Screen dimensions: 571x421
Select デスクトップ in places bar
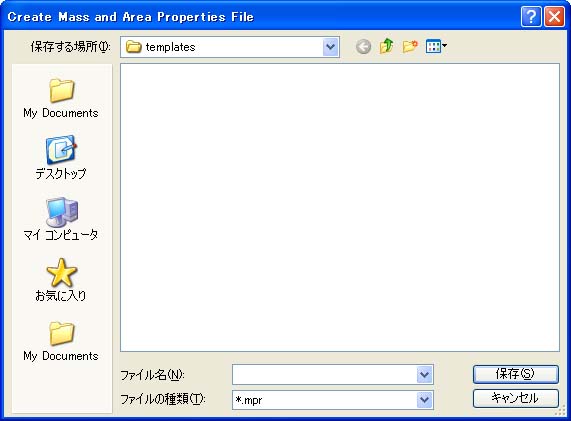tap(61, 158)
